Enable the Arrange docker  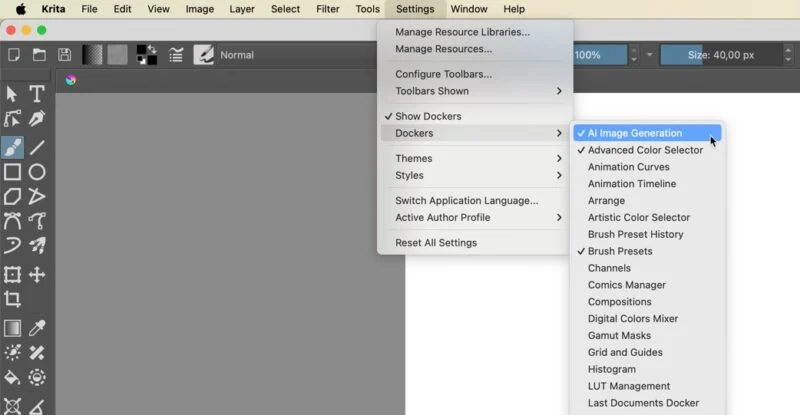[647, 201]
